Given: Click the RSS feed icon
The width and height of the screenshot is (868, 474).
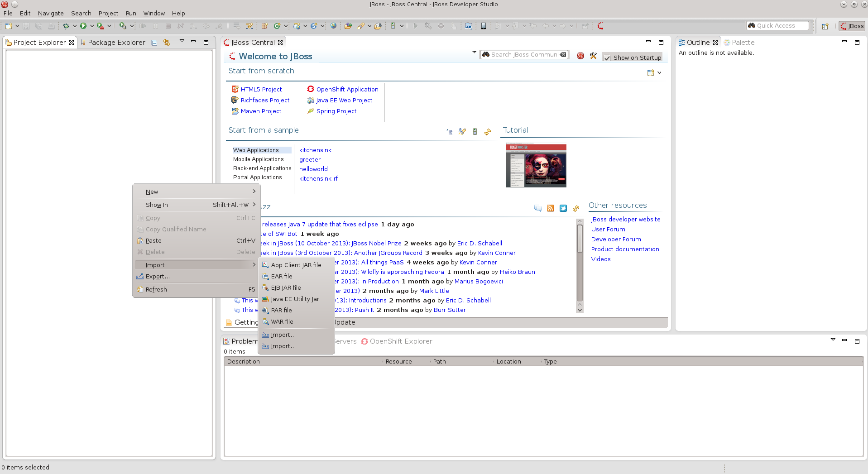Looking at the screenshot, I should pos(551,208).
